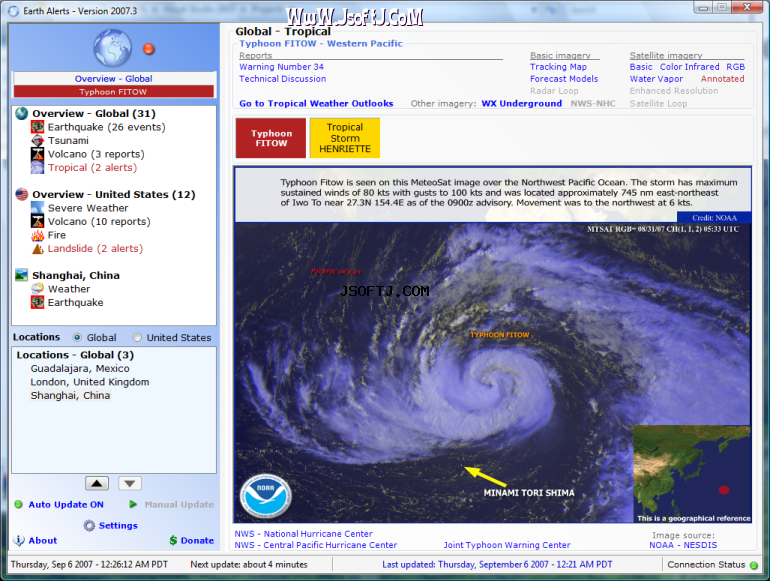Open Basic satellite imagery link
Image resolution: width=770 pixels, height=581 pixels.
tap(641, 67)
